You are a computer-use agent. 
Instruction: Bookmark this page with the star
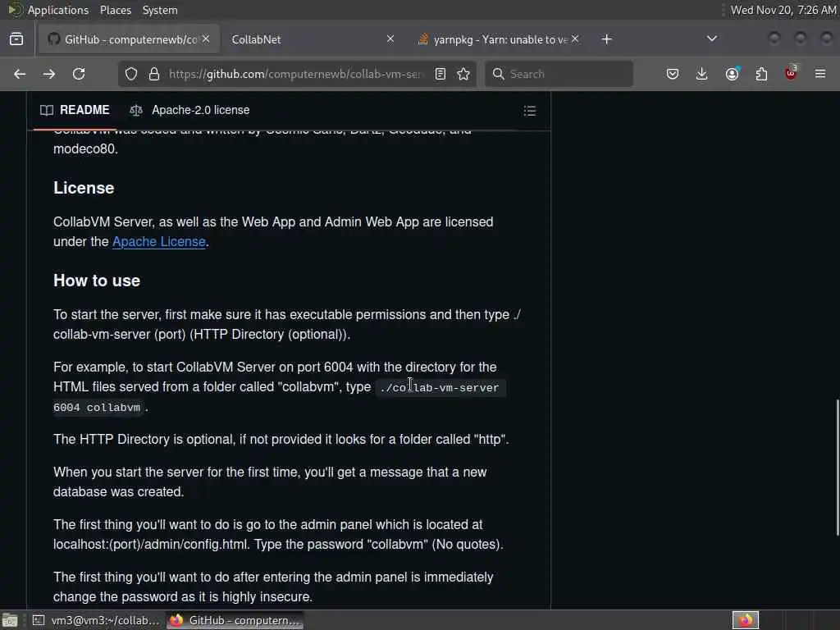pos(463,74)
